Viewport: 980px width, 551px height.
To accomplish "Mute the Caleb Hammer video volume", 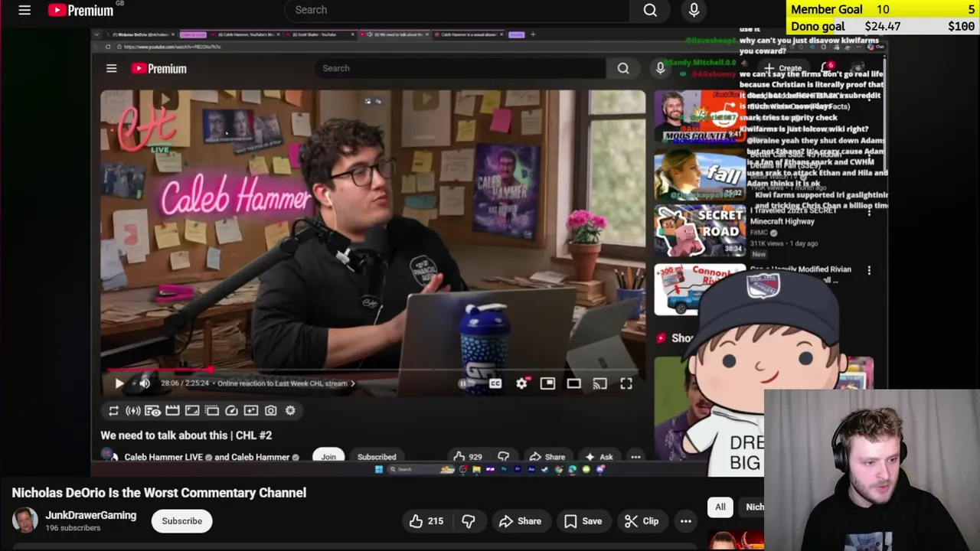I will (x=144, y=383).
